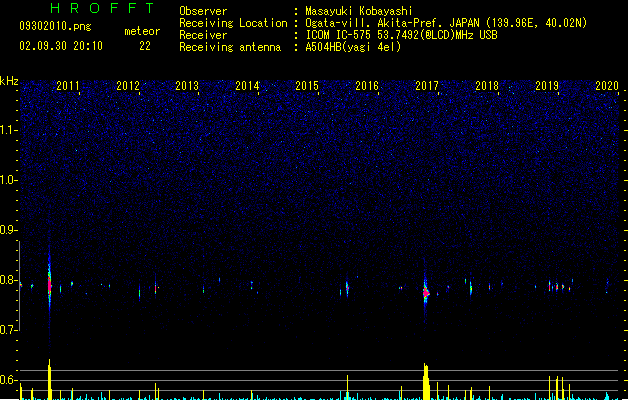The image size is (629, 400).
Task: Click the Receiving Location label
Action: click(x=233, y=23)
